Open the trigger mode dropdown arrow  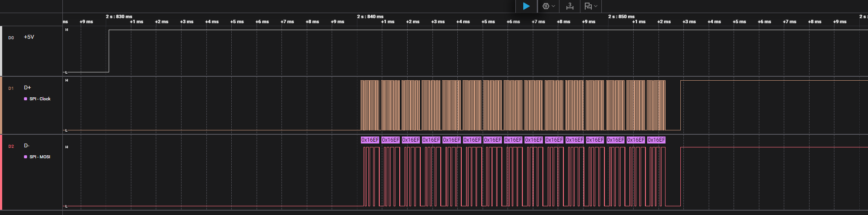tap(553, 6)
